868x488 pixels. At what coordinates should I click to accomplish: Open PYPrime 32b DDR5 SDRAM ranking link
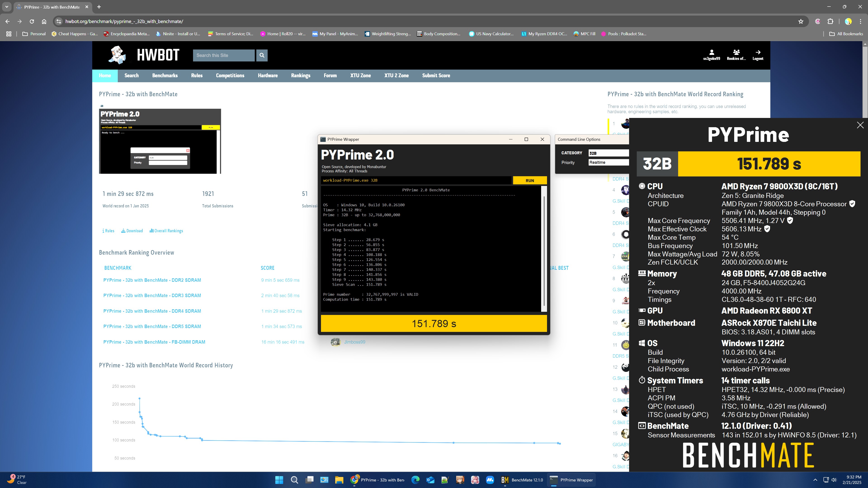pyautogui.click(x=152, y=326)
